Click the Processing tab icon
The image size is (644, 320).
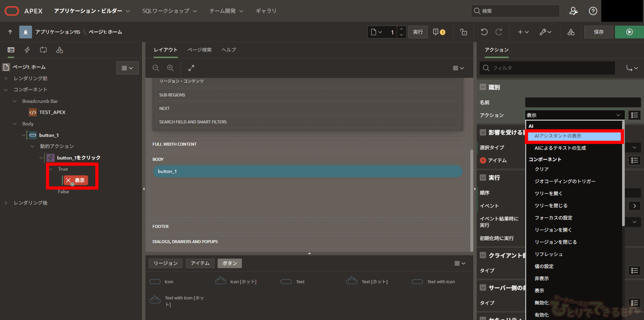(43, 50)
